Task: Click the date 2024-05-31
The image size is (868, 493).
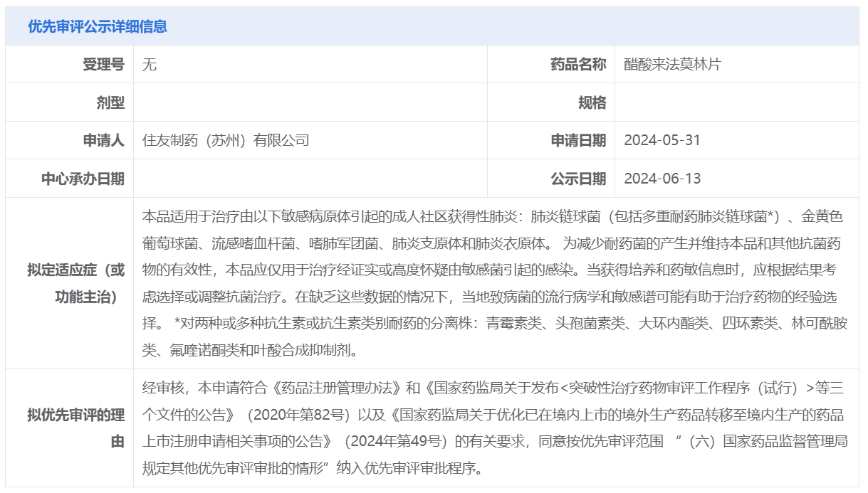Action: click(662, 140)
